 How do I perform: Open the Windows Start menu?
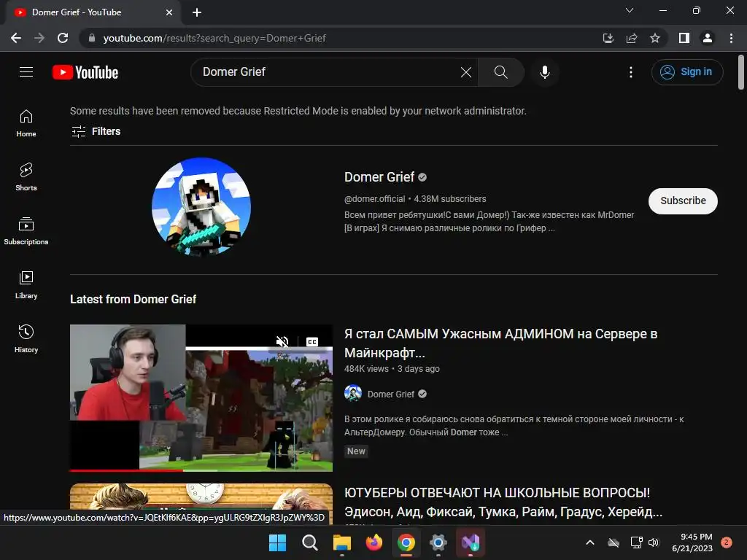[277, 542]
